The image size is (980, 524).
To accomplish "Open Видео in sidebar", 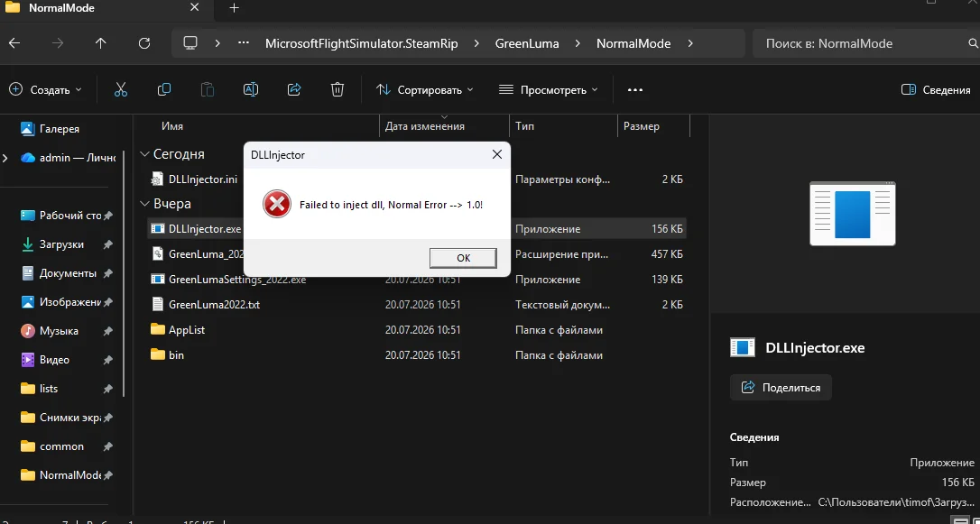I will pyautogui.click(x=54, y=360).
